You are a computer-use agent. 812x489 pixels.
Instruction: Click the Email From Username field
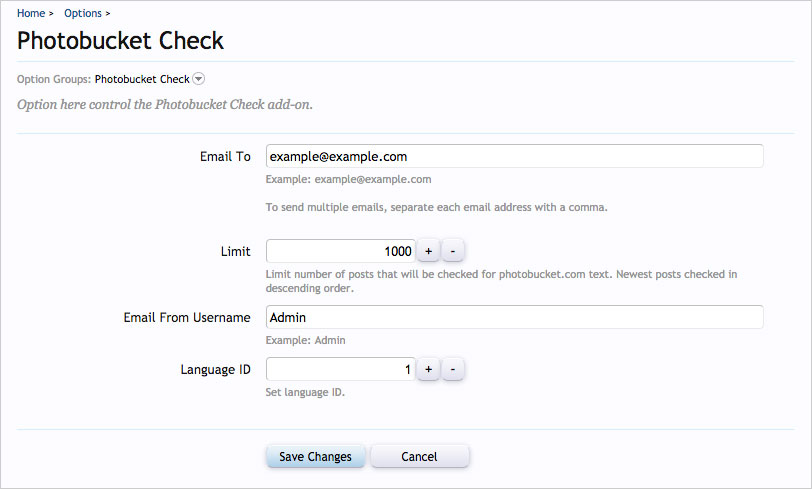coord(514,317)
